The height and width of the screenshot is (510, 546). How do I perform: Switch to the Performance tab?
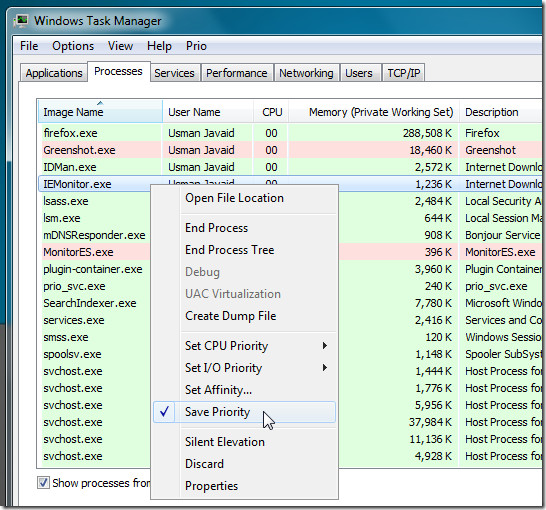[237, 73]
